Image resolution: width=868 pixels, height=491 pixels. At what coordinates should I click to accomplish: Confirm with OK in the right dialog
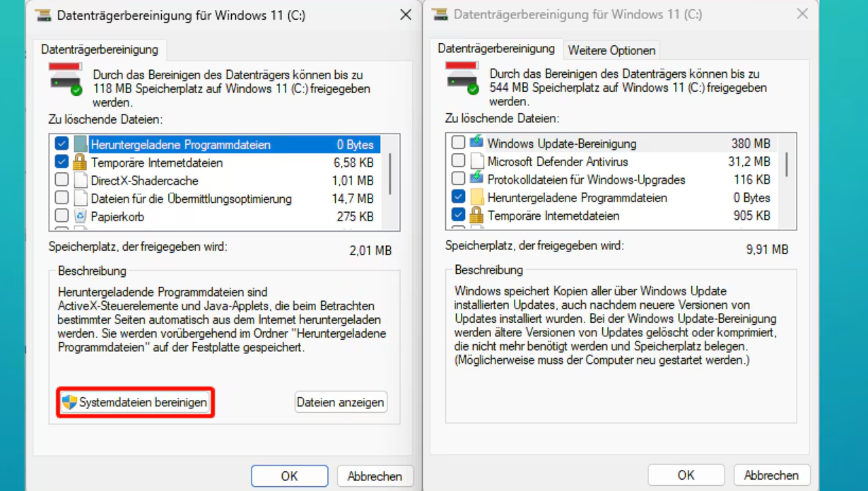pyautogui.click(x=686, y=475)
